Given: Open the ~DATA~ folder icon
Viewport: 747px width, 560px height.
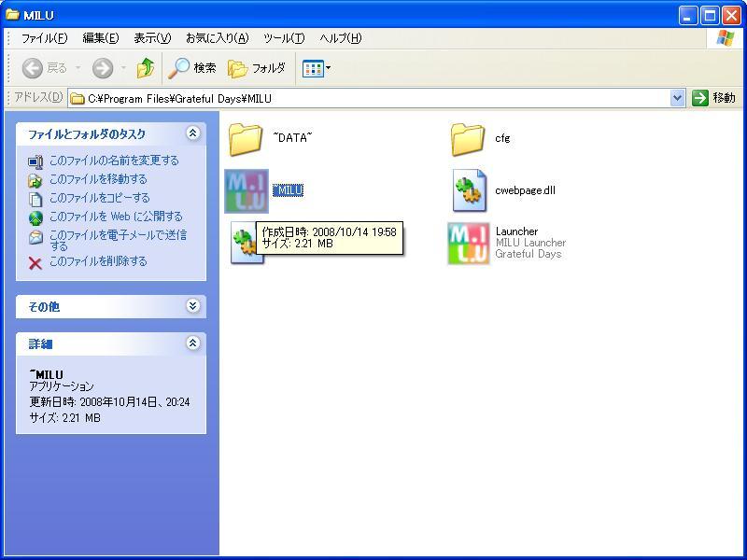Looking at the screenshot, I should (x=247, y=139).
